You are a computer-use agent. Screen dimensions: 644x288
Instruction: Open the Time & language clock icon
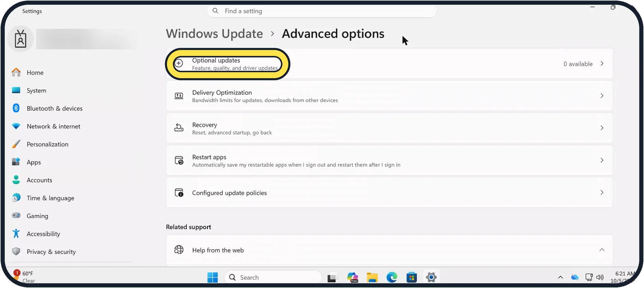[x=16, y=198]
